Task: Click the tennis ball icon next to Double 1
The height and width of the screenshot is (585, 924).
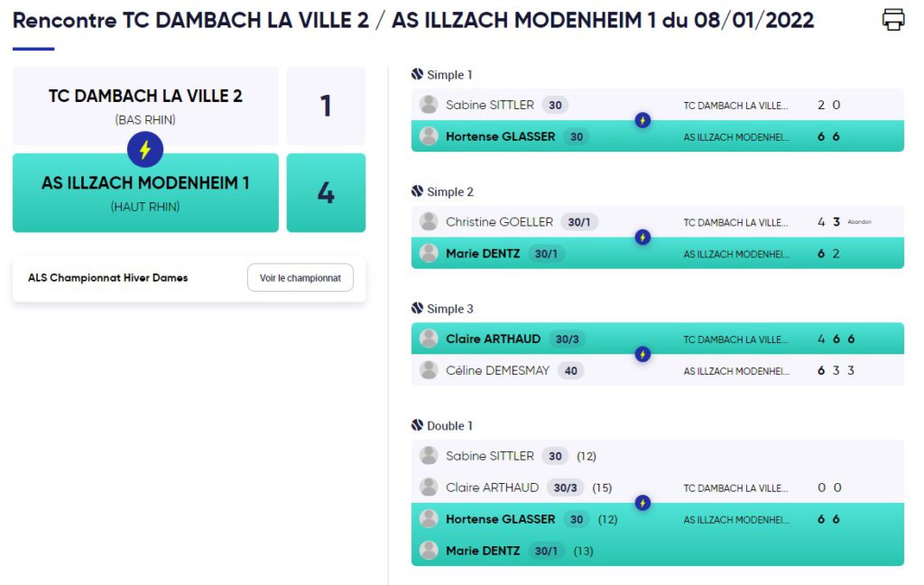Action: [417, 425]
